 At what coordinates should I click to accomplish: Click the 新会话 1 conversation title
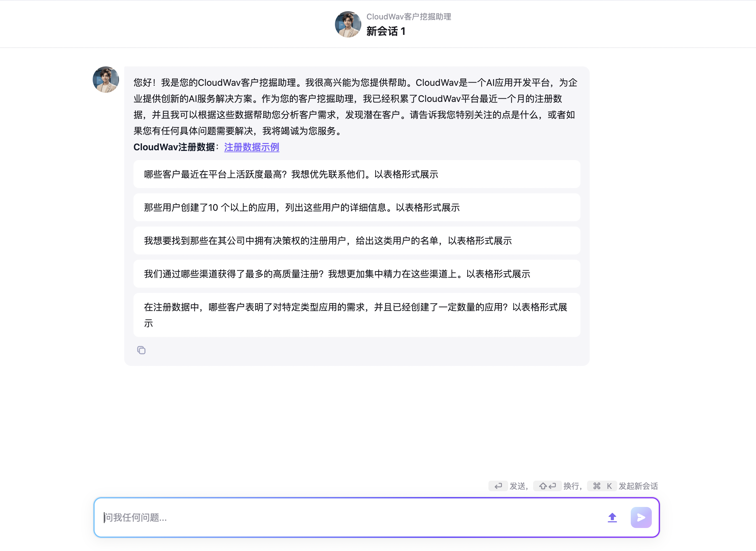386,31
